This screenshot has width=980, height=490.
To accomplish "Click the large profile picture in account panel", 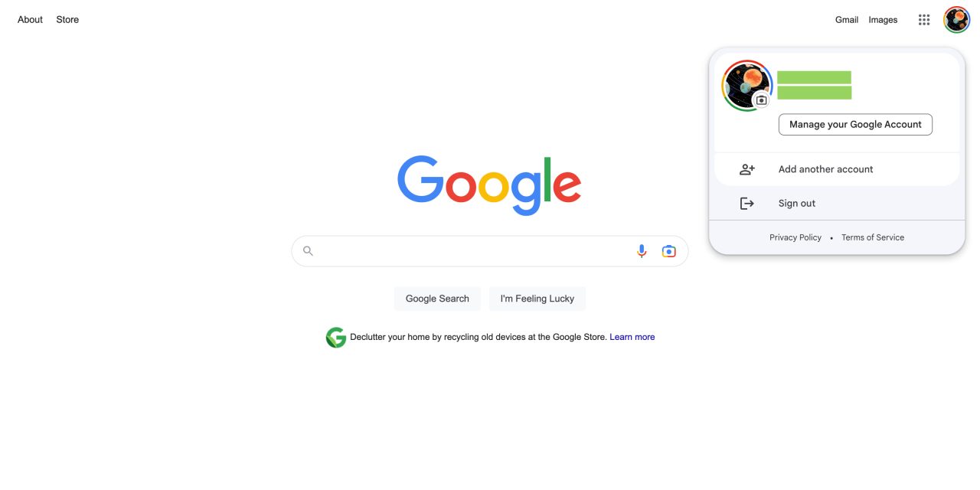I will [x=747, y=86].
